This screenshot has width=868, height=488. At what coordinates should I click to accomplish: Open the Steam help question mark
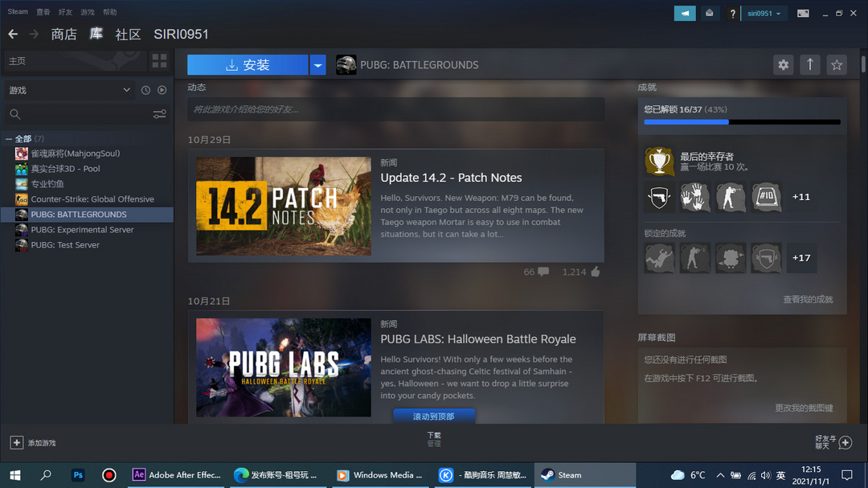click(x=732, y=14)
